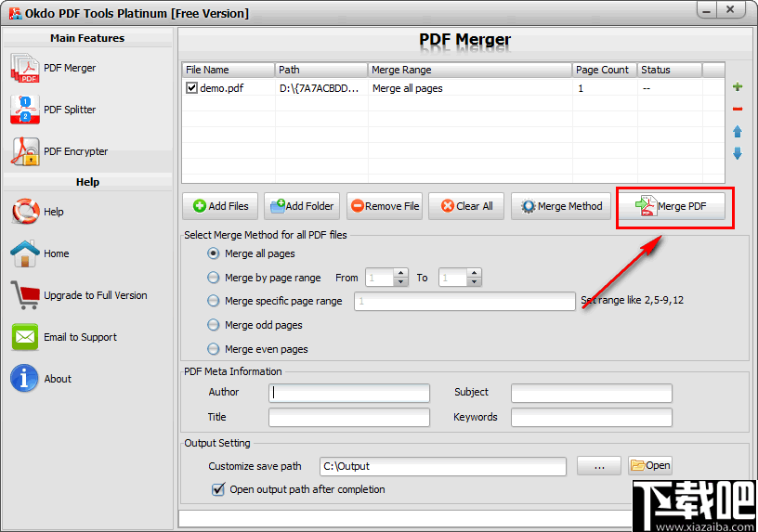Start merging with Merge PDF button
Screen dimensions: 758x532
[x=672, y=206]
